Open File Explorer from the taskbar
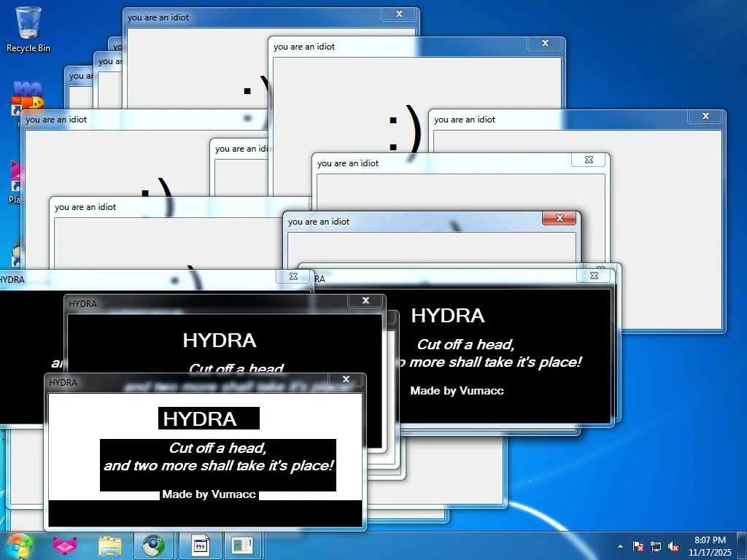Image resolution: width=747 pixels, height=560 pixels. coord(110,545)
